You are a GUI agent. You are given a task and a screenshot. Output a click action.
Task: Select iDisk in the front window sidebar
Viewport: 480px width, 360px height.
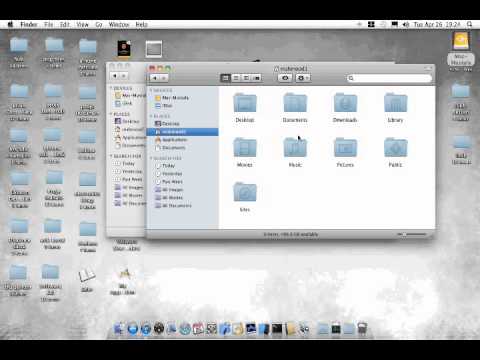[x=182, y=106]
